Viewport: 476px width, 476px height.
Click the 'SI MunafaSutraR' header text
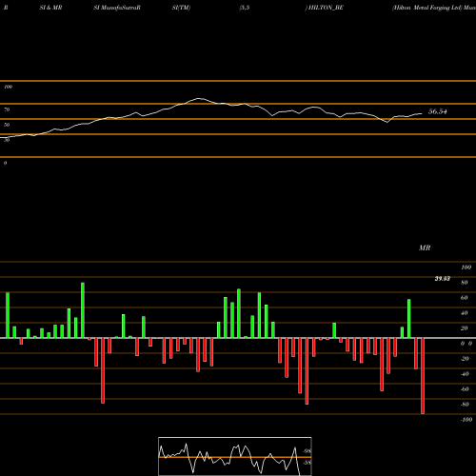[117, 8]
